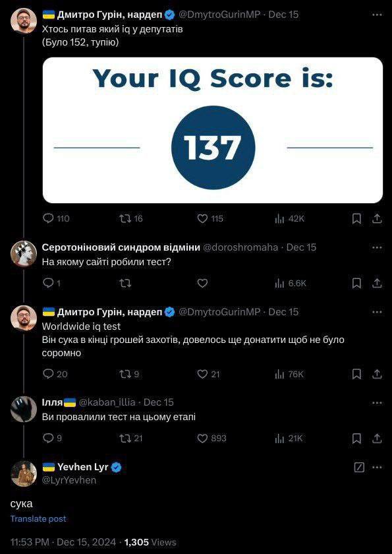This screenshot has height=554, width=392.
Task: Like the doroshromaha reply about the test site
Action: pos(202,283)
